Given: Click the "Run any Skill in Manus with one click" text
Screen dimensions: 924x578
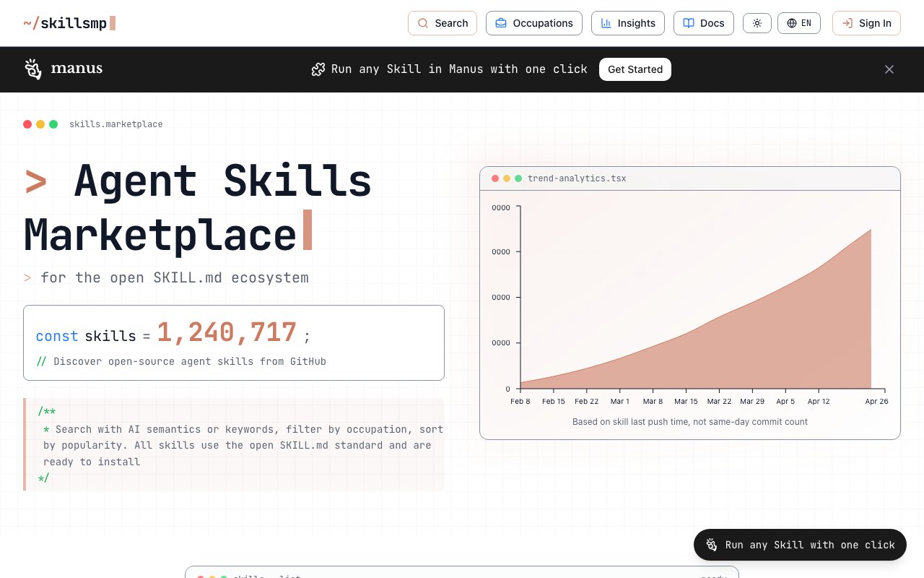Looking at the screenshot, I should point(459,69).
